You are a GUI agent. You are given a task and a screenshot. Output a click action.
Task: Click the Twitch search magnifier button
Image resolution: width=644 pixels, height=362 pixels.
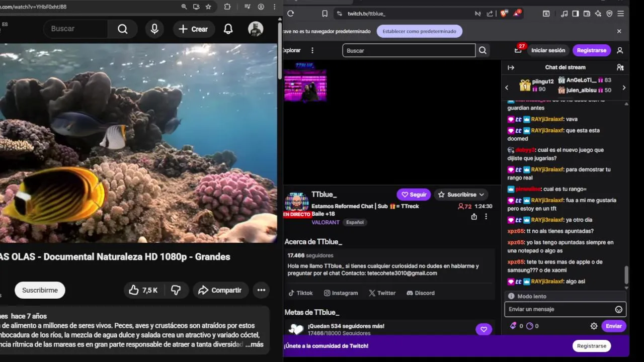point(482,50)
